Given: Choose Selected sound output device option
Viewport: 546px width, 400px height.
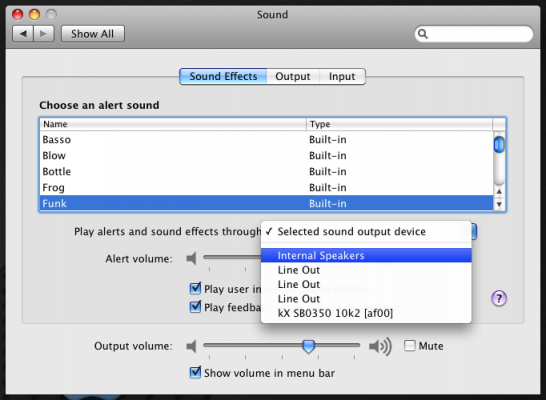Looking at the screenshot, I should (x=366, y=232).
